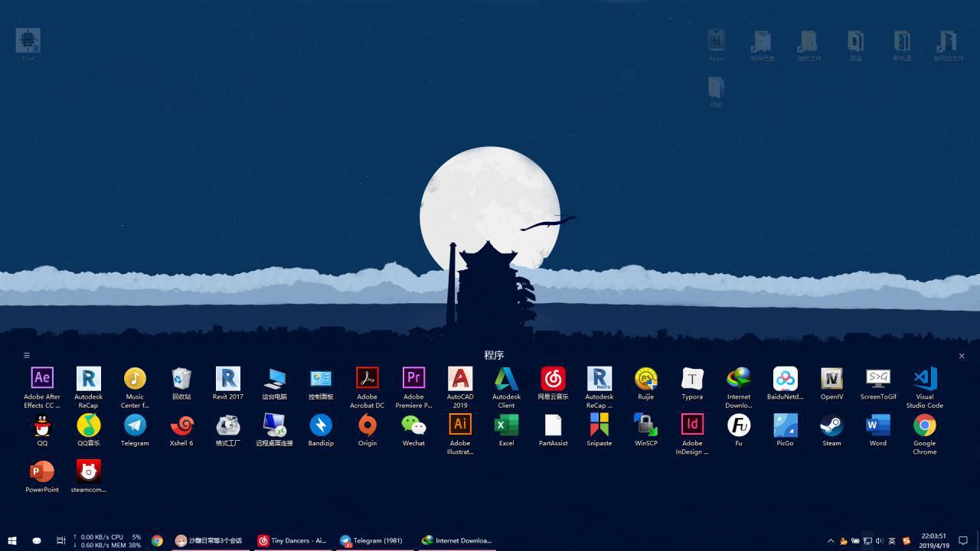
Task: Launch Visual Studio Code
Action: (924, 387)
